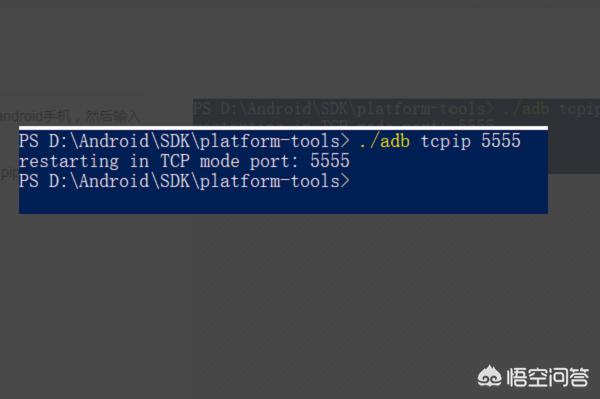Click the enlarged PowerShell screenshot image
The height and width of the screenshot is (399, 600).
coord(283,170)
